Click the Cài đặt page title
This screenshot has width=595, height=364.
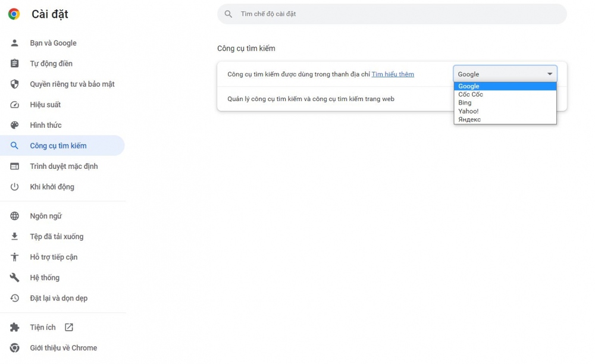pos(50,14)
